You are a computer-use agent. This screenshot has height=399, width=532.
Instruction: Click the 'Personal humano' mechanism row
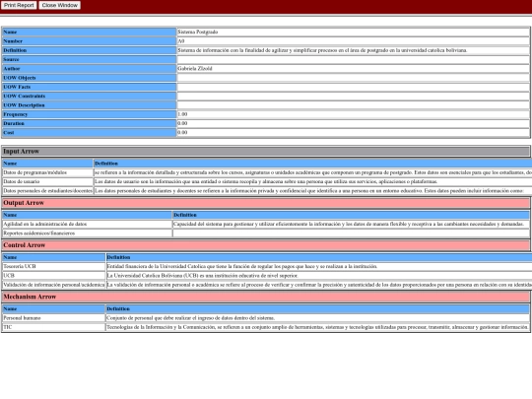[22, 318]
